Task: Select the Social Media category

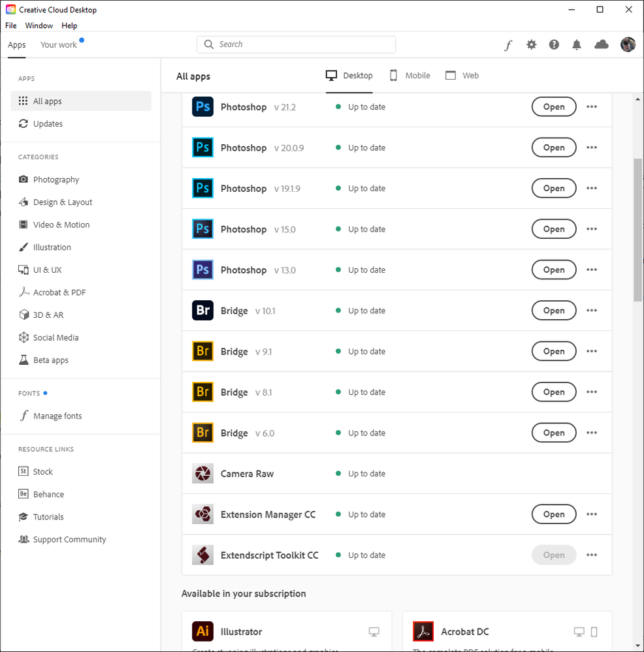Action: (x=48, y=337)
